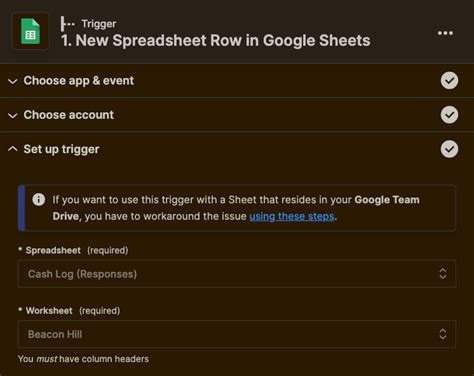Open the three-dot more options menu
This screenshot has width=474, height=376.
tap(445, 33)
